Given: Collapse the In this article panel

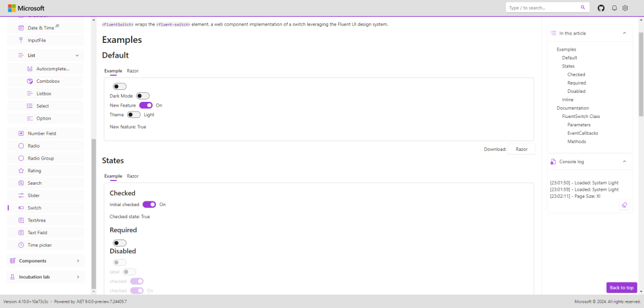Looking at the screenshot, I should 624,33.
